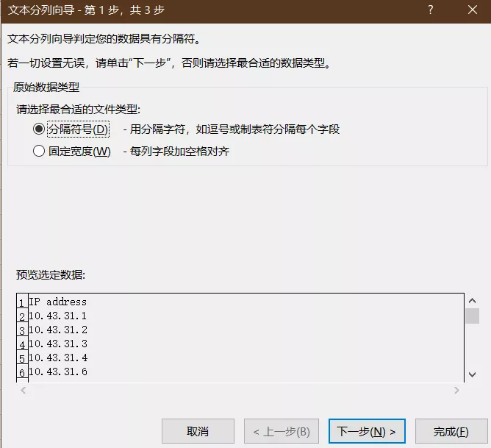Click the preview's vertical scroll down arrow
491x448 pixels.
472,374
